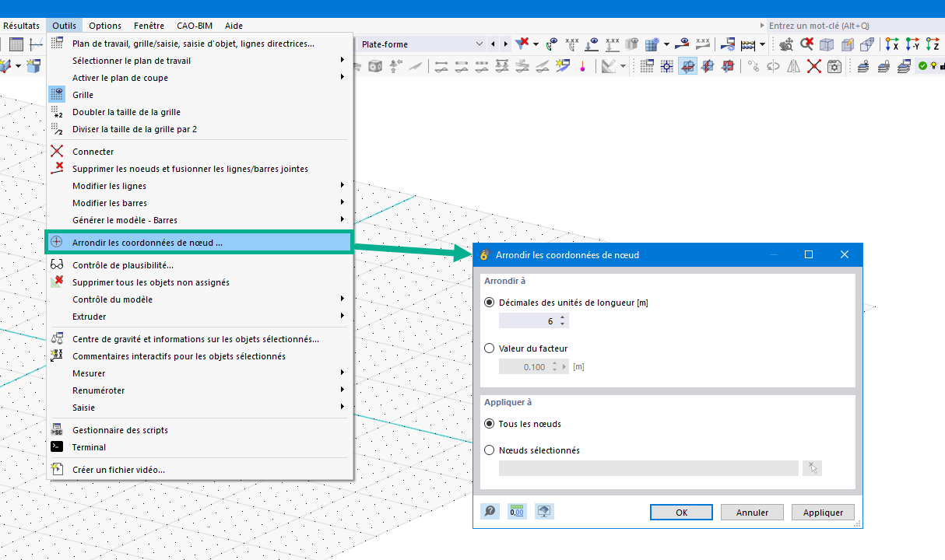
Task: Expand Sélectionner le plan de travail submenu
Action: [x=201, y=61]
